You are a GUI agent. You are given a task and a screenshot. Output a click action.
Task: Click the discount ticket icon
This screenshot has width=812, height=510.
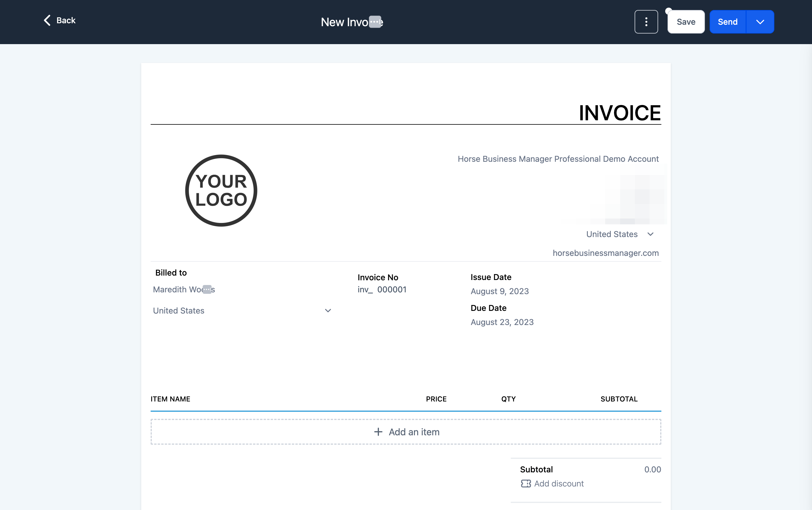526,484
